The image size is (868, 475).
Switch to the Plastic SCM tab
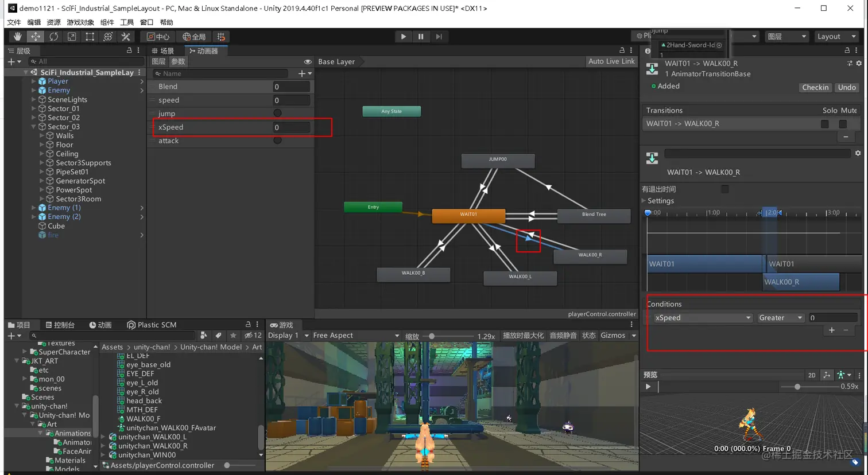point(152,325)
